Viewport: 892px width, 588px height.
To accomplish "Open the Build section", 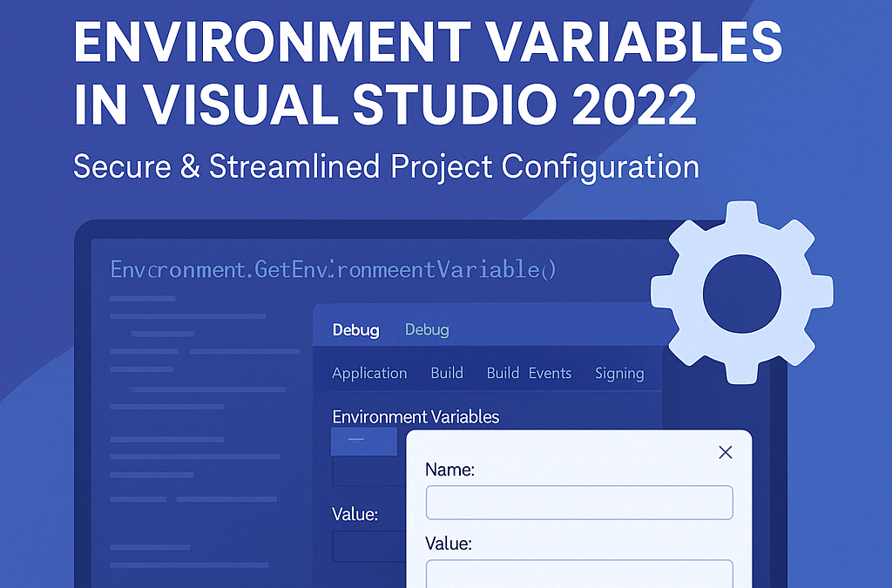I will 447,373.
